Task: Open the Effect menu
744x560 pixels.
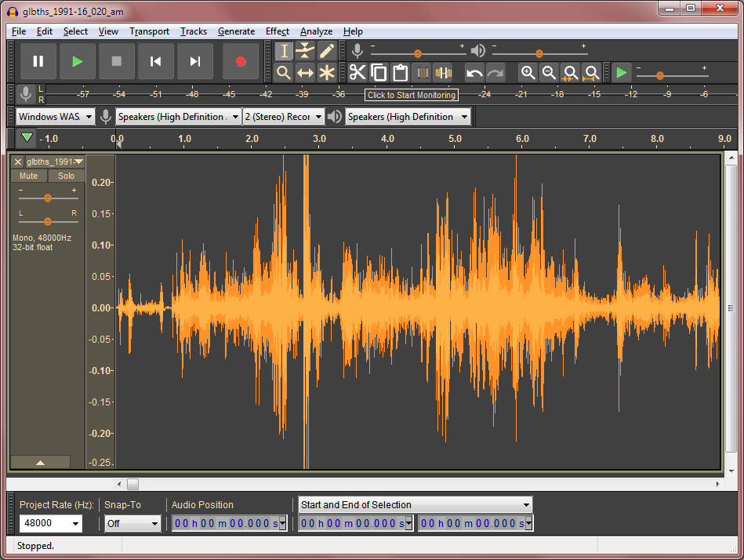Action: [x=277, y=31]
